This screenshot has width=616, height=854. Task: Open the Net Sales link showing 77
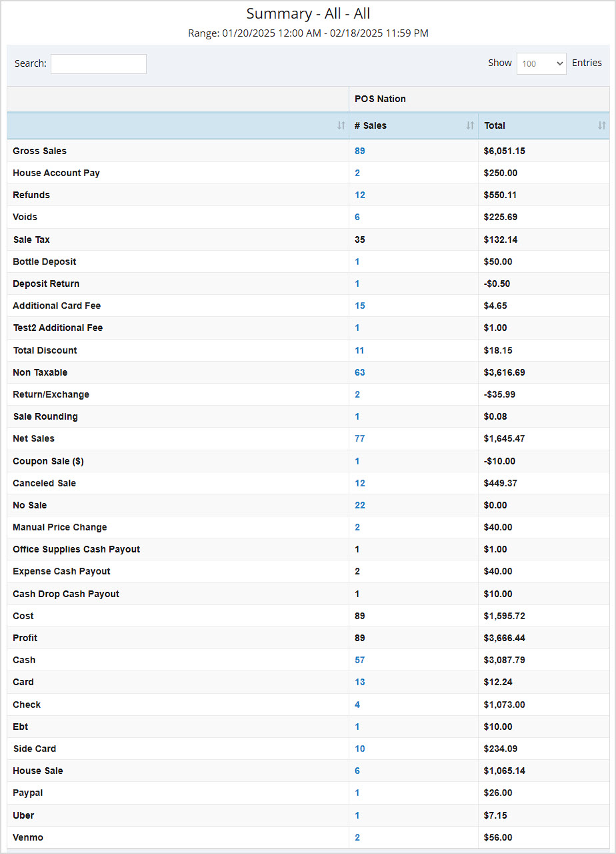(x=359, y=438)
